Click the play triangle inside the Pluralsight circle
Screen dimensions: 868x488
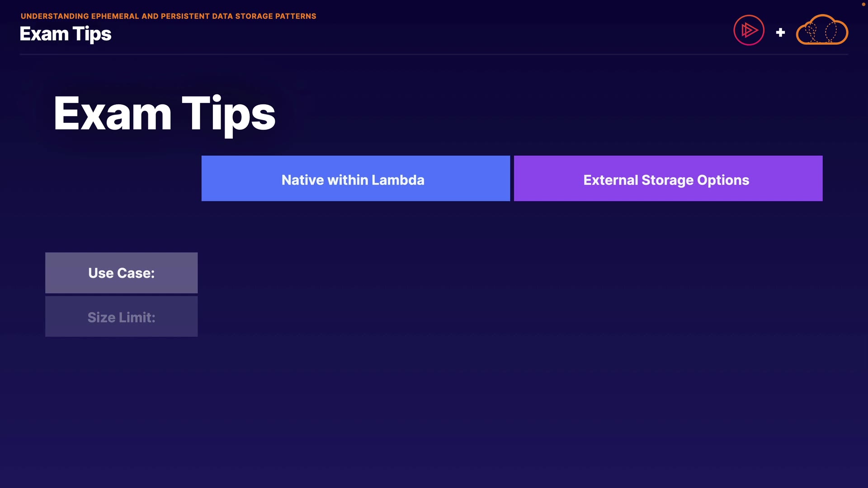(750, 30)
